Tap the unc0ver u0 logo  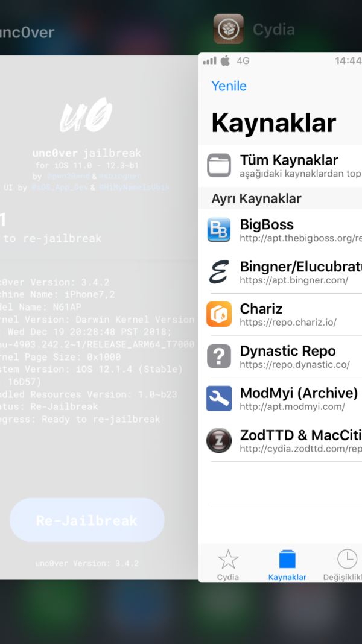pos(86,118)
